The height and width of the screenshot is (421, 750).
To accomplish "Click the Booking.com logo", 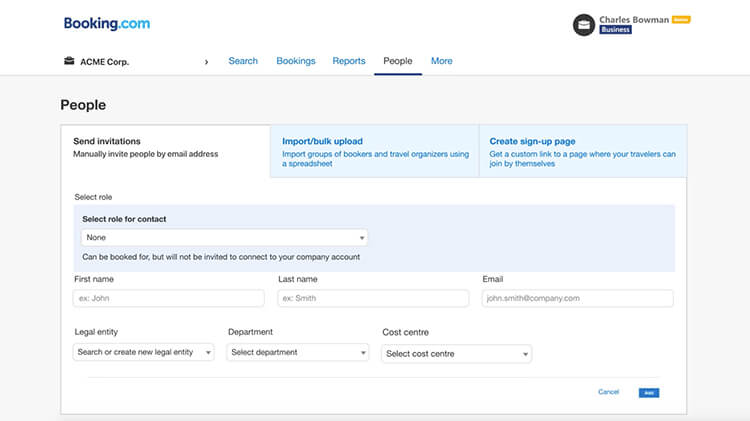I will pyautogui.click(x=105, y=23).
